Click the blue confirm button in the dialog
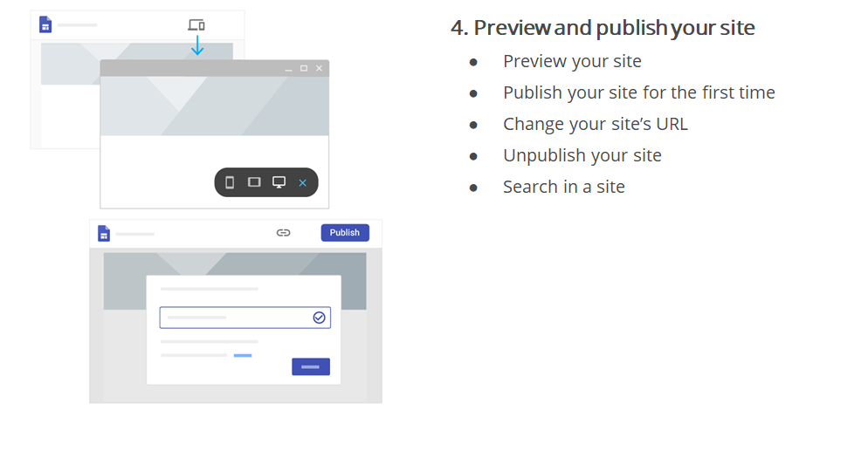868x451 pixels. 310,366
